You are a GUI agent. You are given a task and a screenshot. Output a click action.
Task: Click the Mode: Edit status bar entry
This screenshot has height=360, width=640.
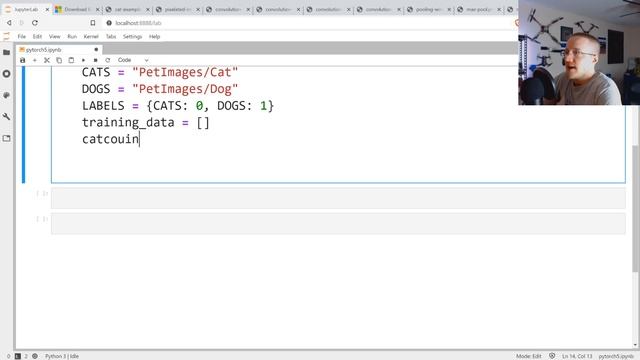tap(529, 356)
